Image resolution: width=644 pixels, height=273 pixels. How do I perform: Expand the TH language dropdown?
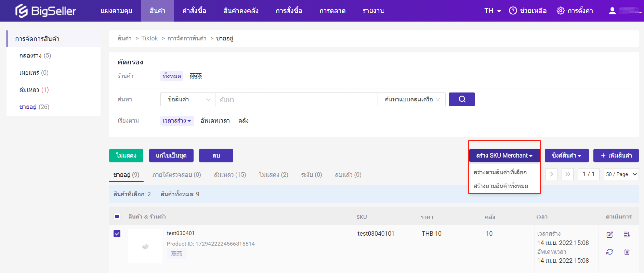(x=492, y=11)
